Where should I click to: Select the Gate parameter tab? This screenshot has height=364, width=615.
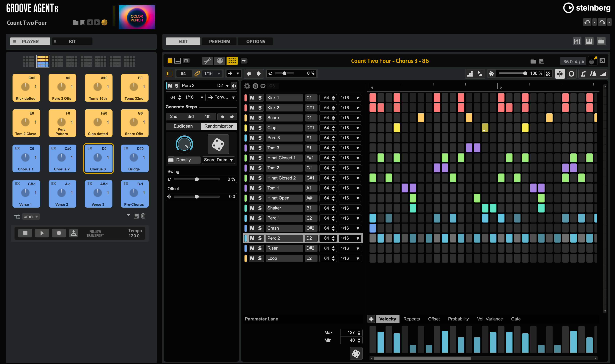coord(515,319)
